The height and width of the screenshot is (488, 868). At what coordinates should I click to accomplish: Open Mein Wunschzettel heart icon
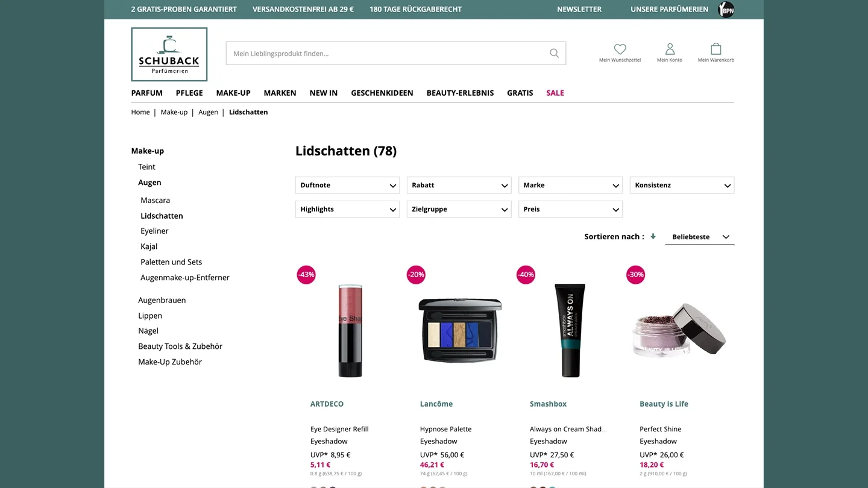click(x=620, y=49)
